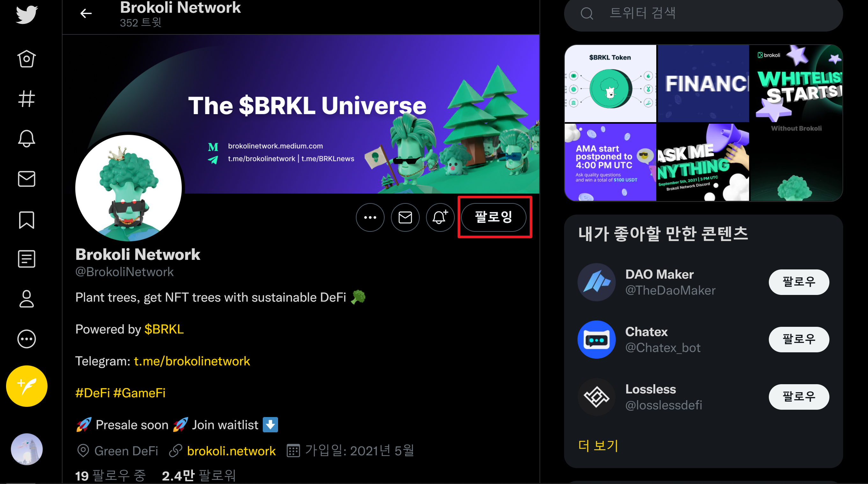Open Messages envelope in the sidebar
The image size is (868, 484).
(26, 179)
